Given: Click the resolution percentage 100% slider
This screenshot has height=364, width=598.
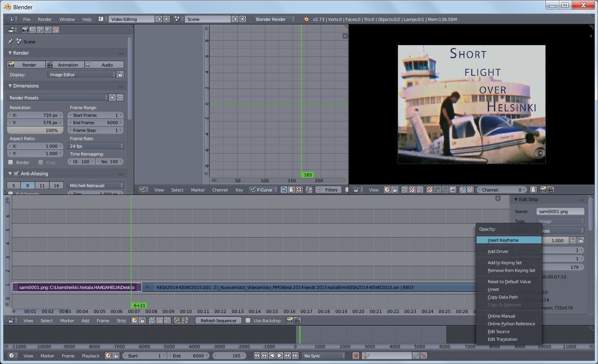Looking at the screenshot, I should [35, 130].
